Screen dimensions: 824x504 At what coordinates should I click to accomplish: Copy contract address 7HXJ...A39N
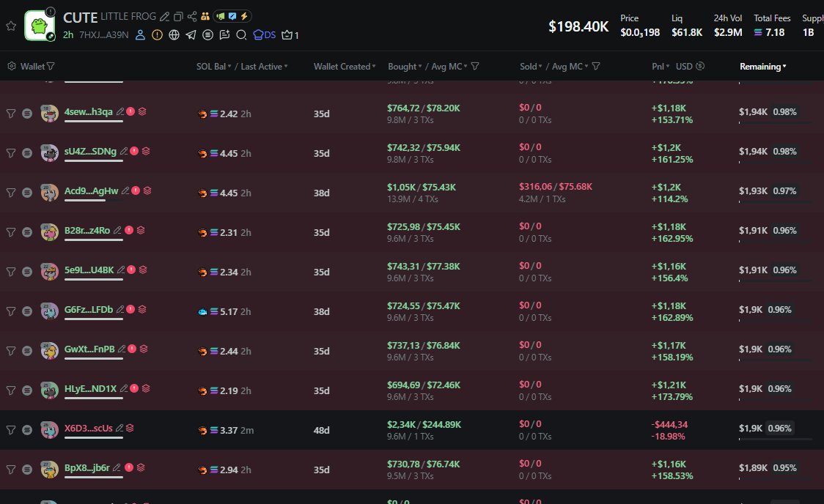pyautogui.click(x=104, y=35)
